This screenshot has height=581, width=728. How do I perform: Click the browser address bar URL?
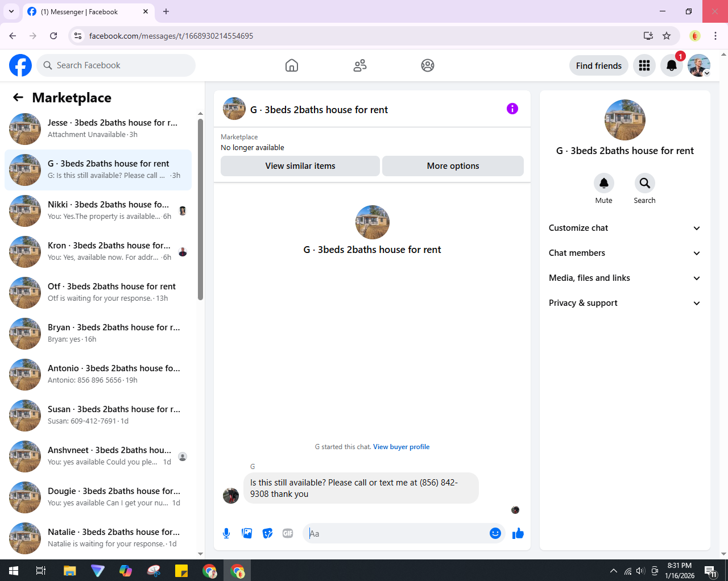click(x=171, y=36)
